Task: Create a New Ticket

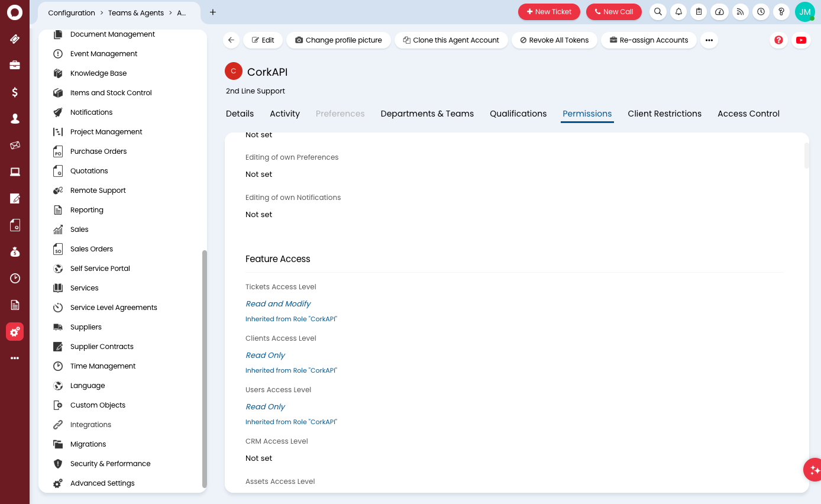Action: point(549,12)
